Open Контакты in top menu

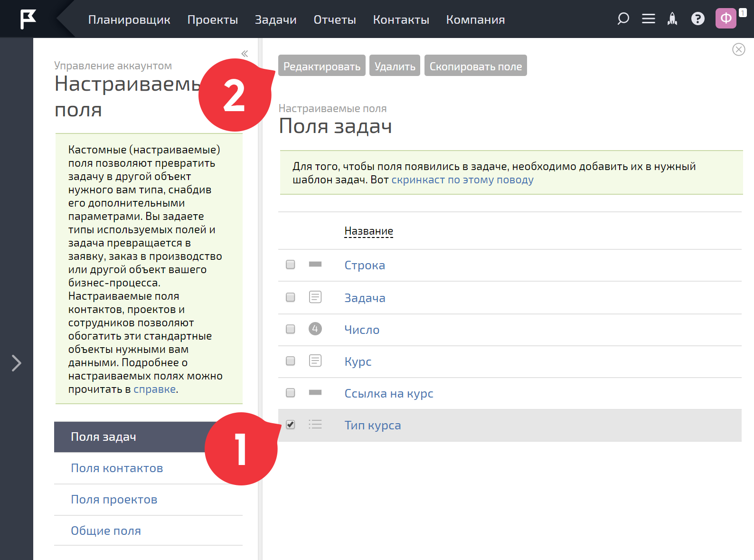click(x=401, y=19)
